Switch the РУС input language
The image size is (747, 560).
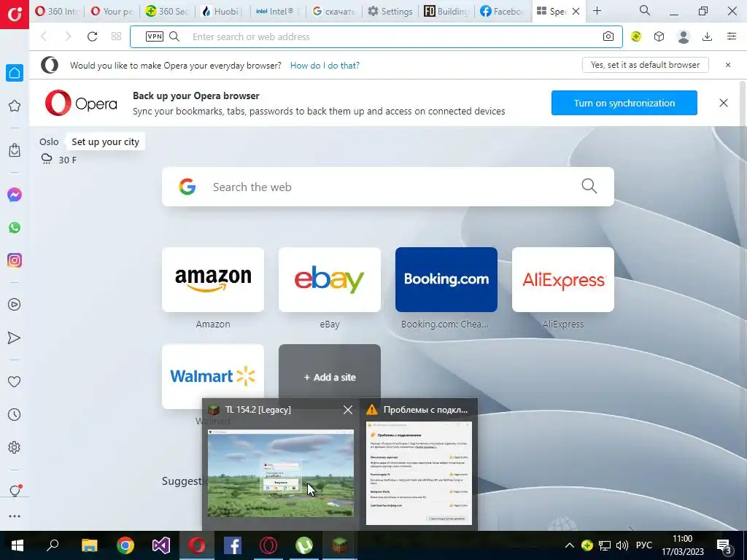(x=644, y=545)
